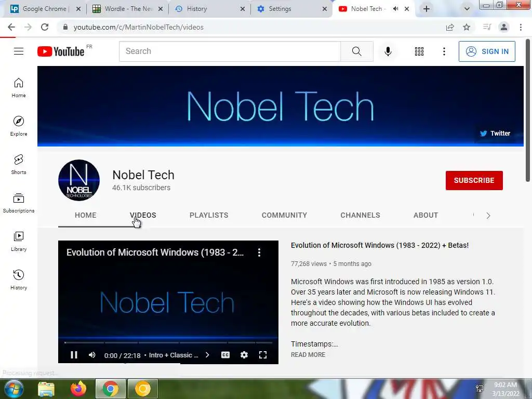Image resolution: width=532 pixels, height=399 pixels.
Task: Open YouTube settings three-dot menu
Action: pos(444,51)
